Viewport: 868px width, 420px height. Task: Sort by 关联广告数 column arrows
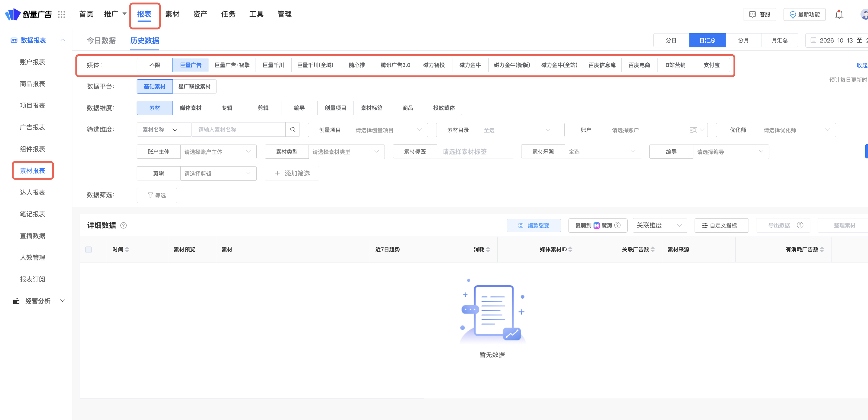[x=653, y=250]
